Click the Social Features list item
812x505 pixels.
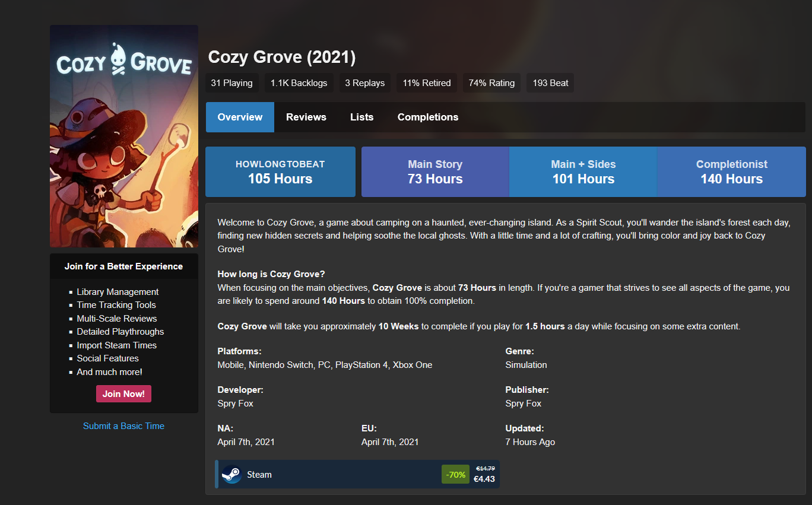[x=107, y=358]
